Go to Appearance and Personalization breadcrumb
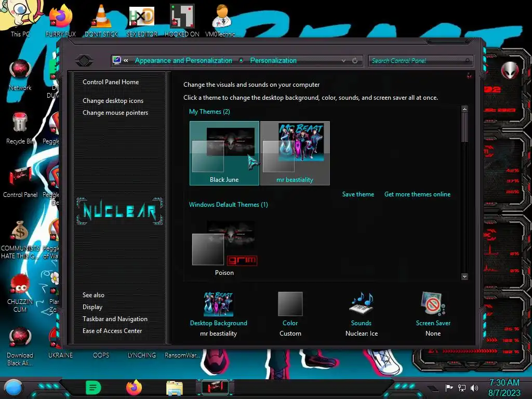 coord(183,60)
